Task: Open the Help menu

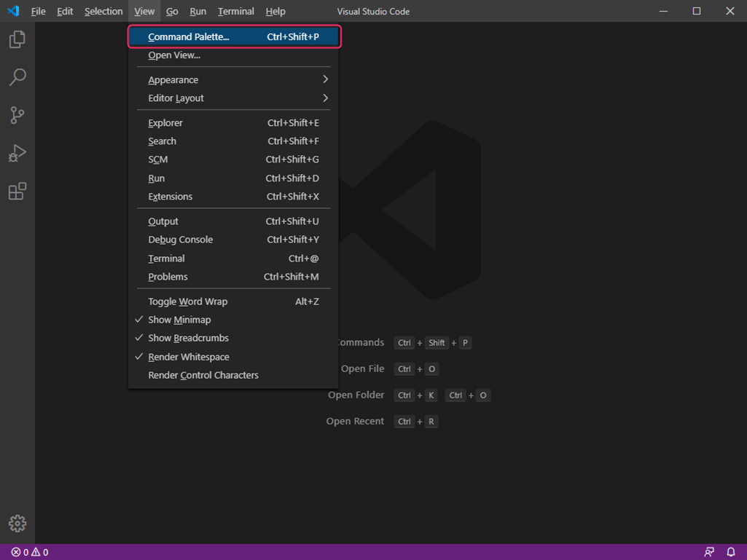Action: pyautogui.click(x=275, y=11)
